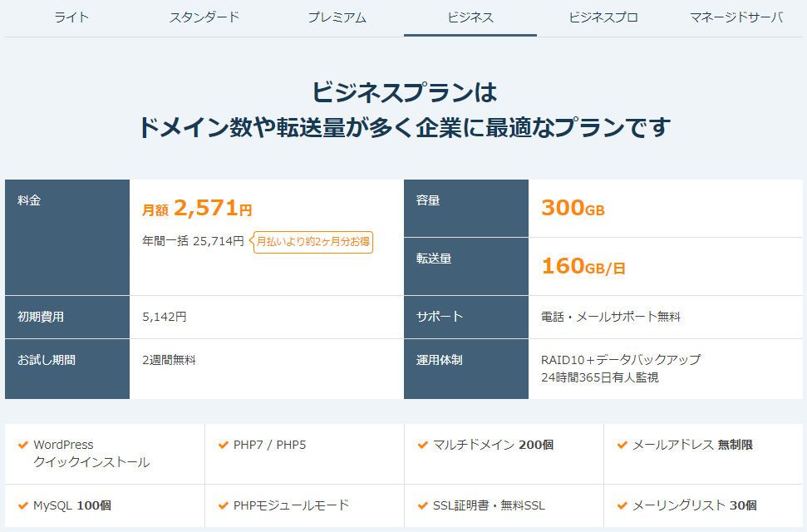Click checkmark icon next to MySQL 100個
This screenshot has height=532, width=807.
23,505
